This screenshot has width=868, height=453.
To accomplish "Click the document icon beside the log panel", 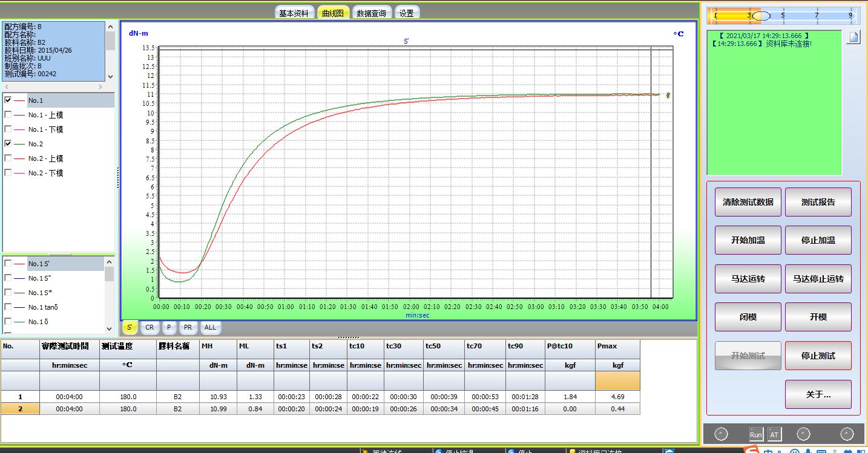I will click(x=853, y=37).
